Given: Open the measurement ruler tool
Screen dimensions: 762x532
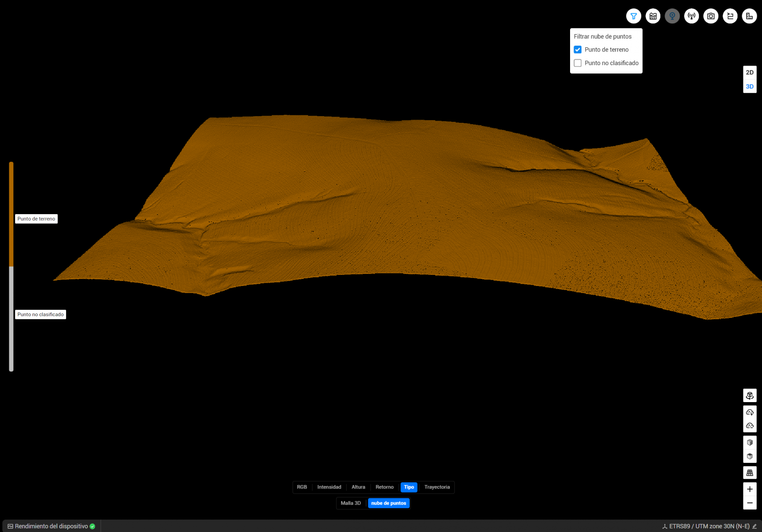Looking at the screenshot, I should point(749,16).
